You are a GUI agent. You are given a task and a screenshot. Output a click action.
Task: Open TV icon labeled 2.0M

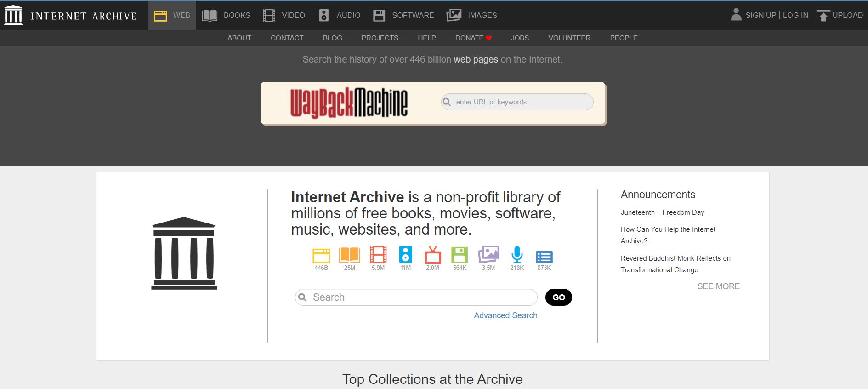[432, 255]
